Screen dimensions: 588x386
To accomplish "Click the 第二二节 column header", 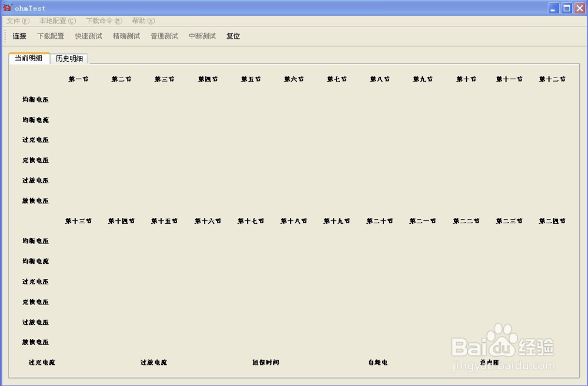I will [x=466, y=221].
